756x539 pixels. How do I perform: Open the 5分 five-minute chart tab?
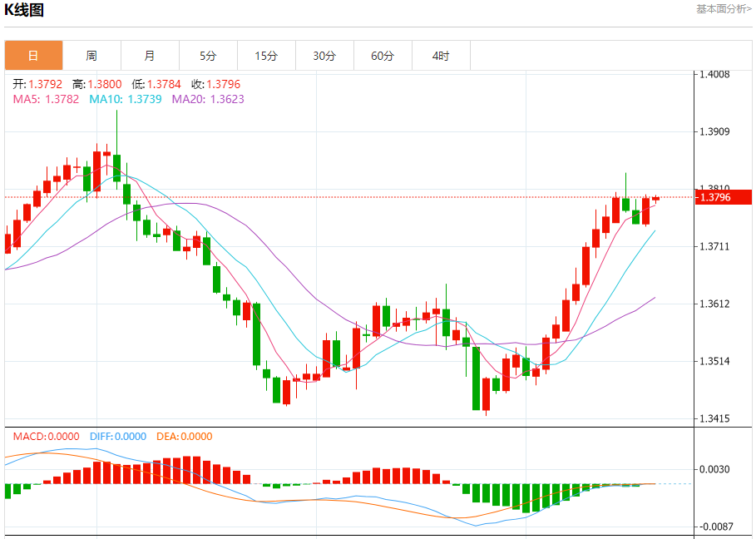pos(208,56)
